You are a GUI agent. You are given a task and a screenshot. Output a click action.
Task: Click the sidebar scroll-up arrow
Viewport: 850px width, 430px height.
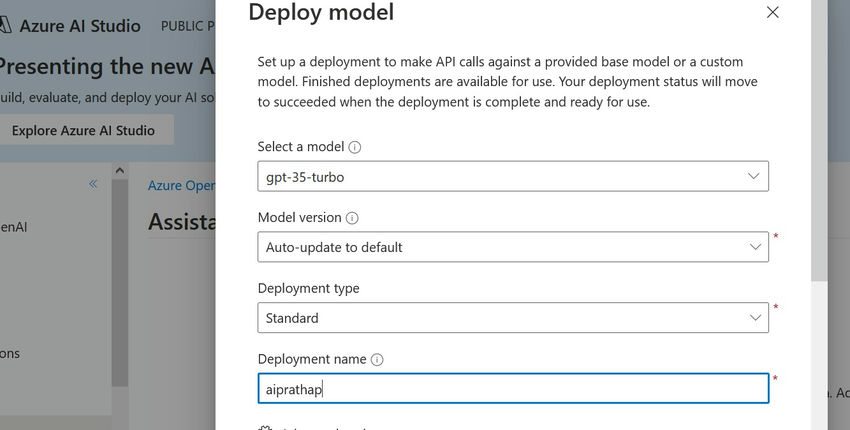click(x=119, y=171)
